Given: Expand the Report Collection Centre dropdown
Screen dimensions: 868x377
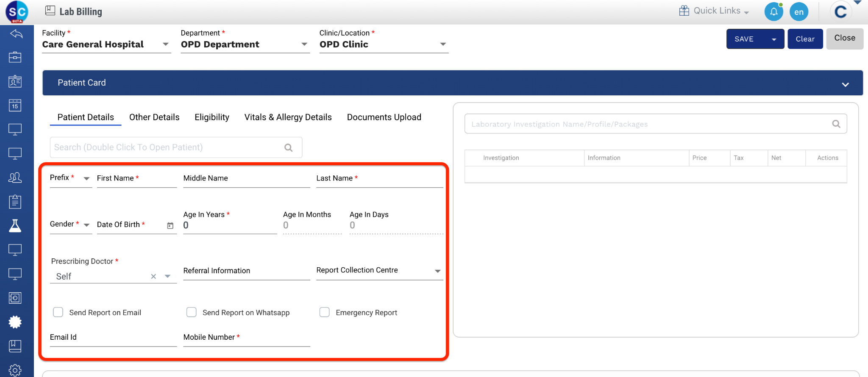Looking at the screenshot, I should tap(437, 271).
